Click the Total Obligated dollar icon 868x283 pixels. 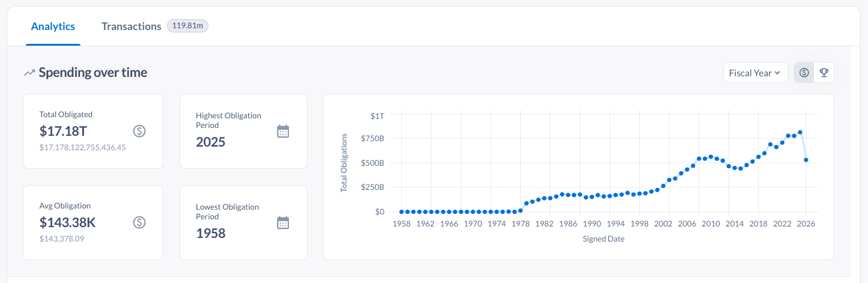pos(139,131)
